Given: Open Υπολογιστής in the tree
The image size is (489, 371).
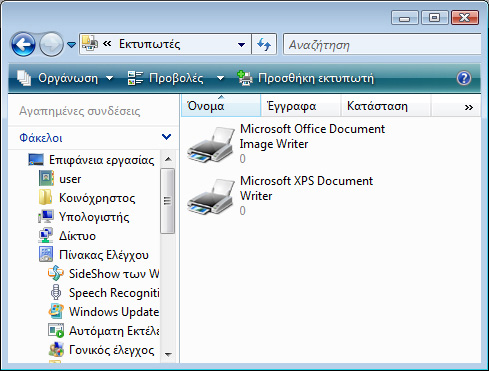Looking at the screenshot, I should (x=94, y=217).
